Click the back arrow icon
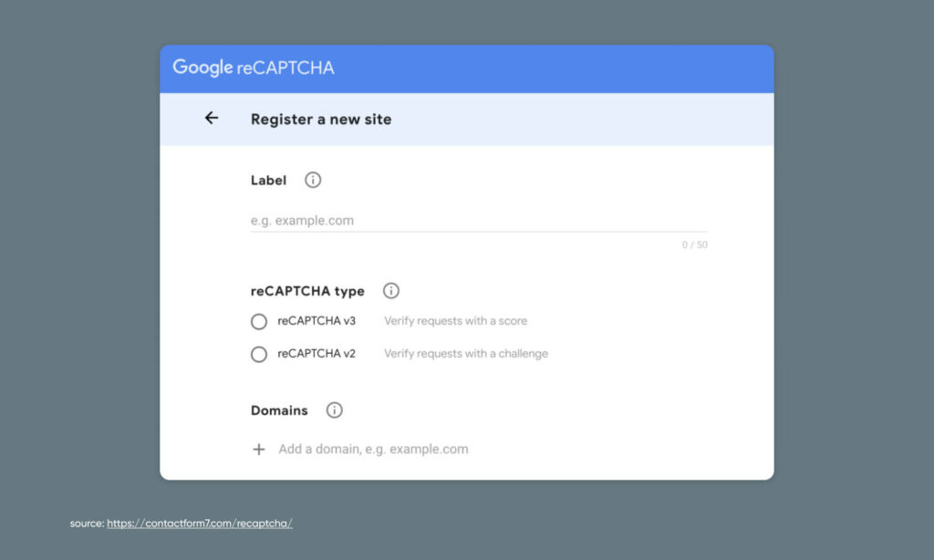This screenshot has height=560, width=934. (x=212, y=119)
